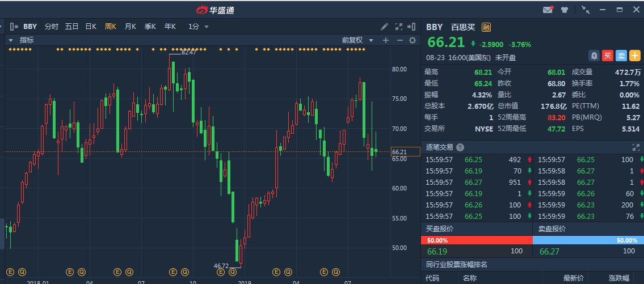
Task: Set a price alert with bell icon
Action: 594,56
